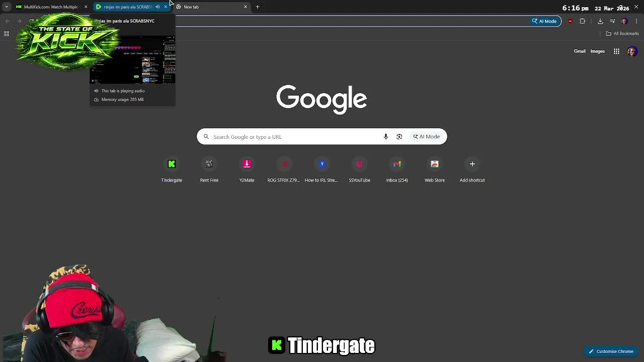The width and height of the screenshot is (644, 362).
Task: Close the New tab tab
Action: pos(246,7)
